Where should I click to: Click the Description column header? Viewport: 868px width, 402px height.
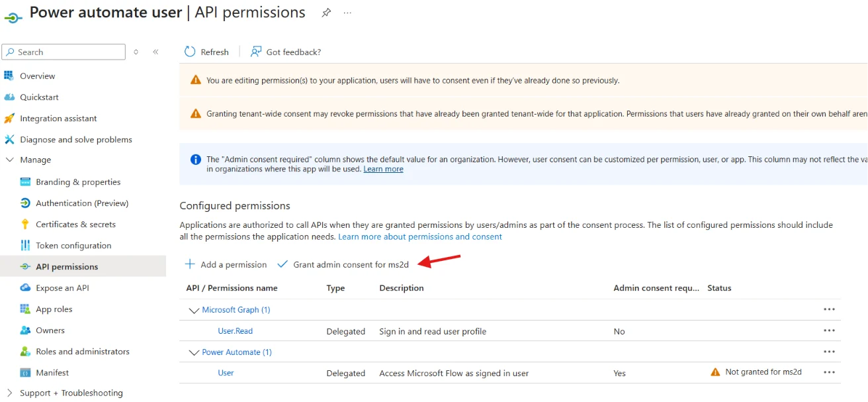pos(401,288)
